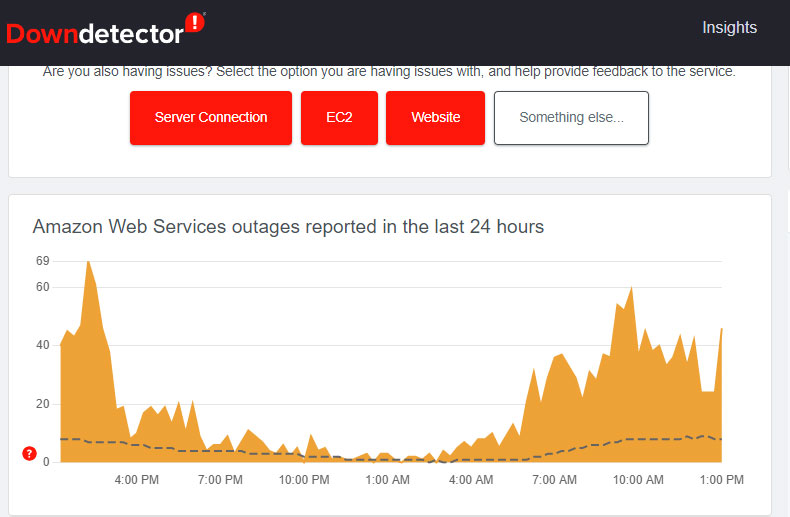Click the 40 y-axis label
The image size is (790, 517).
[x=43, y=345]
